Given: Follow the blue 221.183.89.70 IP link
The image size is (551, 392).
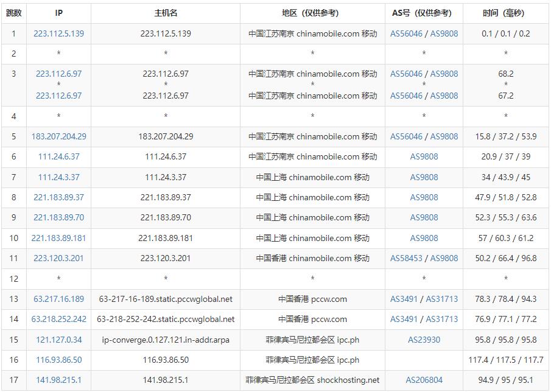Looking at the screenshot, I should point(58,217).
